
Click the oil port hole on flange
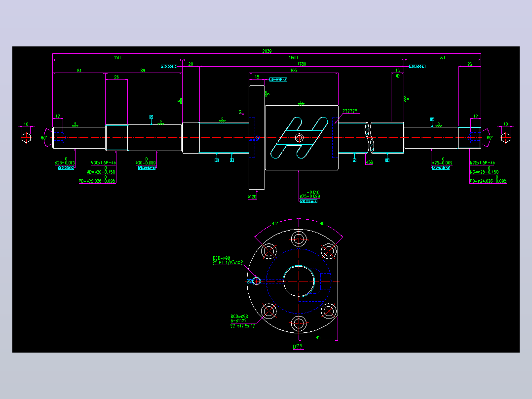pos(257,281)
